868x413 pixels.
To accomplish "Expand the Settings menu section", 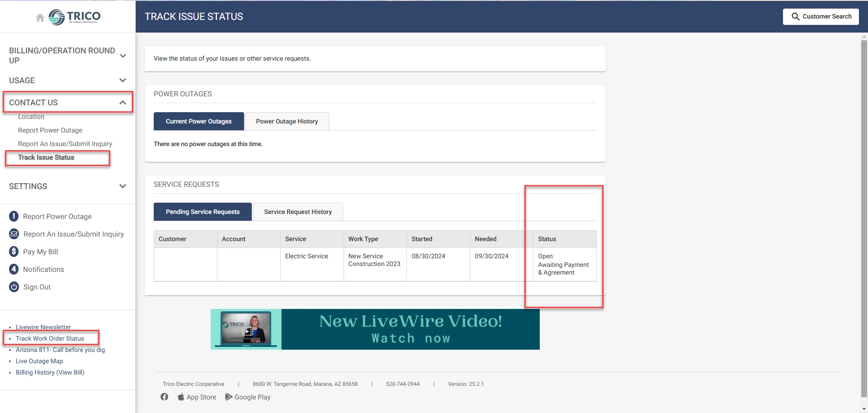I will coord(123,186).
